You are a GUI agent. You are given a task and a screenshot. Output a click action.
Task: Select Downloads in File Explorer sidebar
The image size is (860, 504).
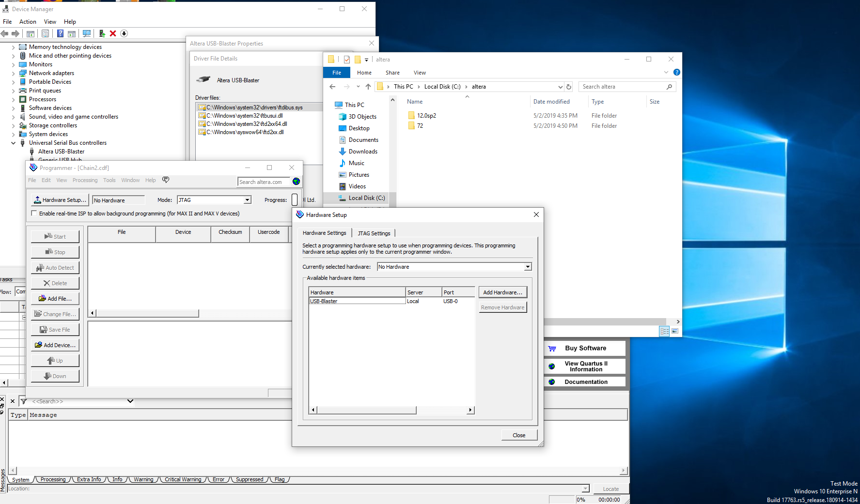click(363, 152)
